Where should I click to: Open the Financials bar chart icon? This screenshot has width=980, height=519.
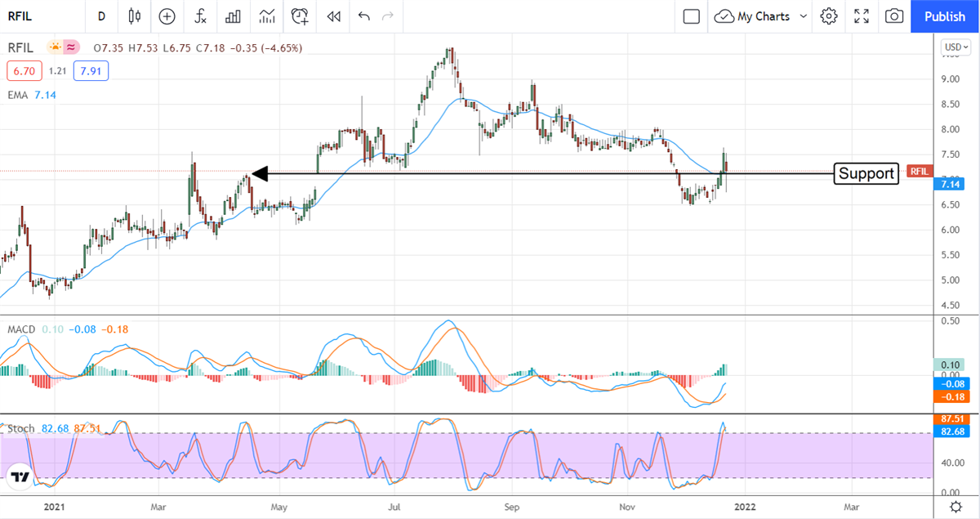tap(234, 16)
